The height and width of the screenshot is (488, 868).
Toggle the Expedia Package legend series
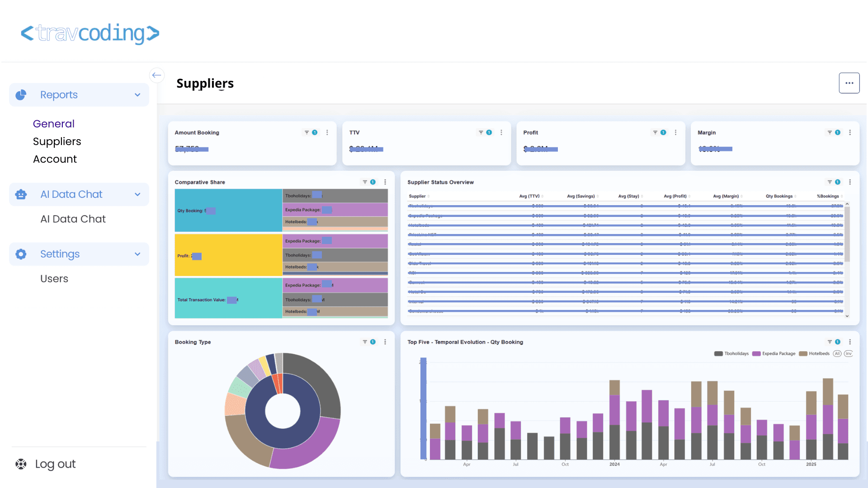point(774,354)
